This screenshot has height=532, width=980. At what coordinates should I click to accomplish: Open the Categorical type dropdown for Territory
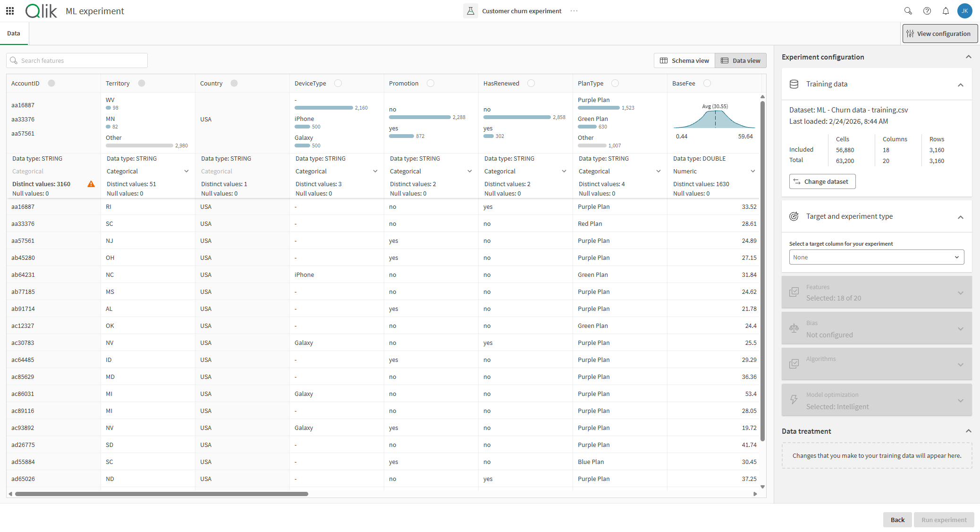click(x=148, y=171)
